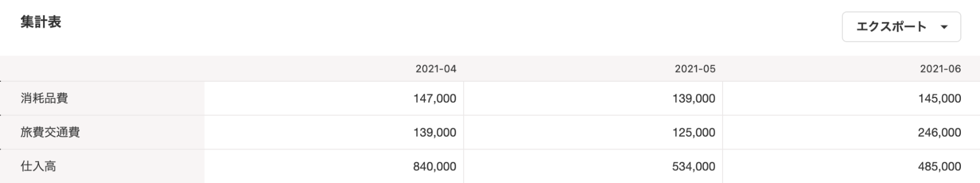Select 消耗品費 value 147,000 for 2021-04

[x=434, y=98]
